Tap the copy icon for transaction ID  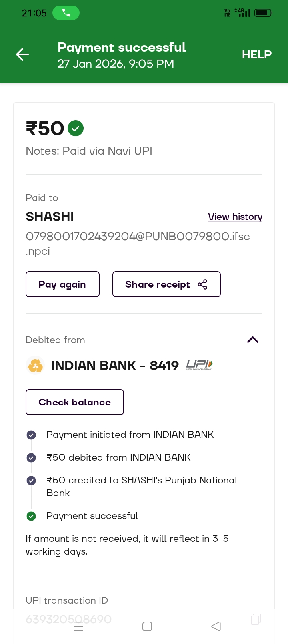coord(256,619)
